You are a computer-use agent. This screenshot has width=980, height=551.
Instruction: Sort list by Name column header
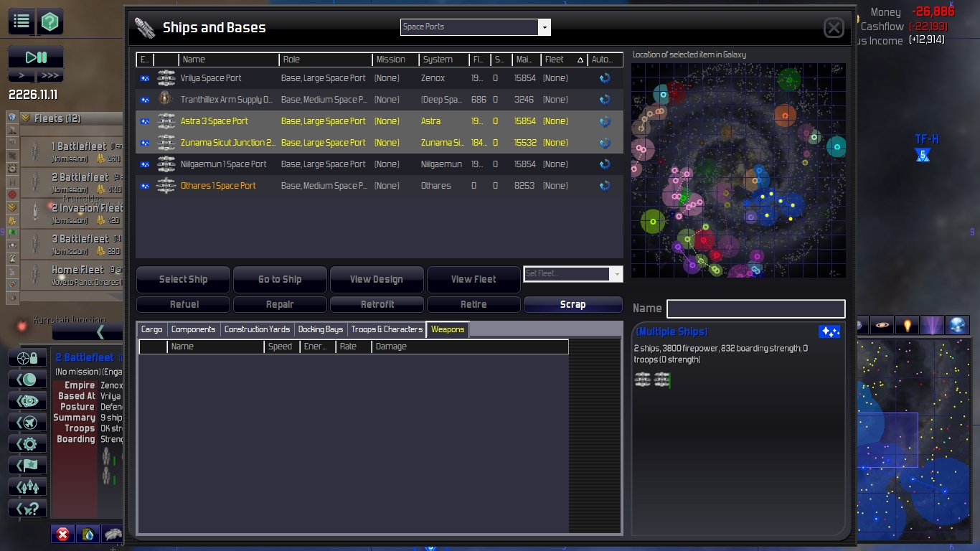[x=229, y=60]
